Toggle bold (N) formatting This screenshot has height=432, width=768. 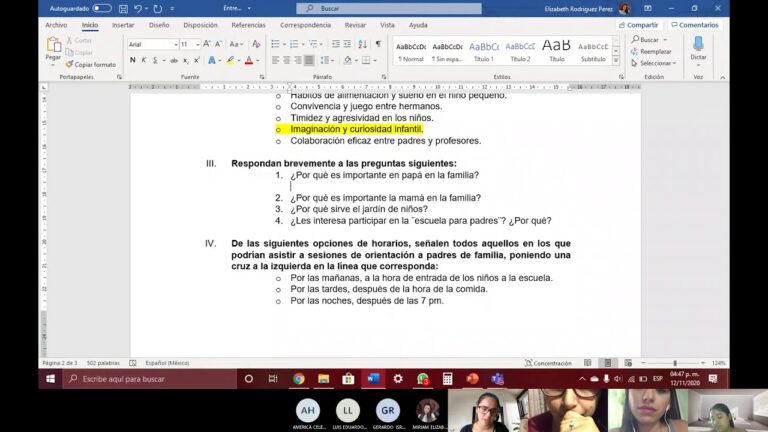[x=132, y=60]
